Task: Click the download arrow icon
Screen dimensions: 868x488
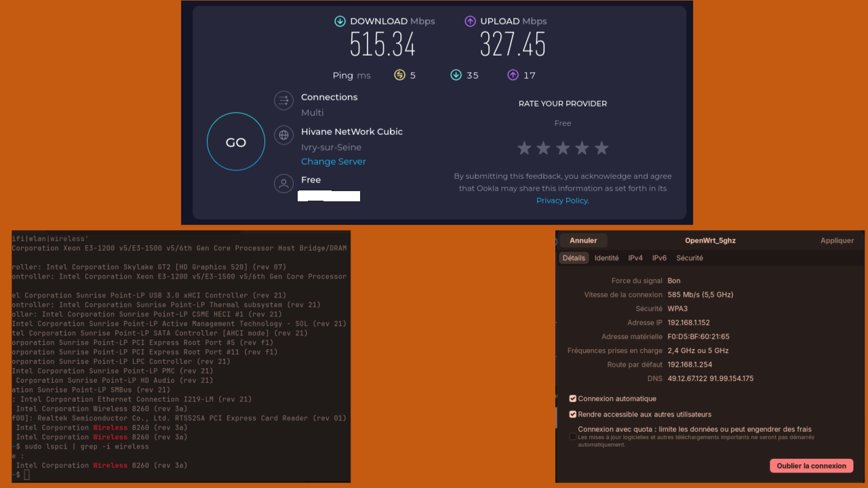Action: click(x=340, y=22)
